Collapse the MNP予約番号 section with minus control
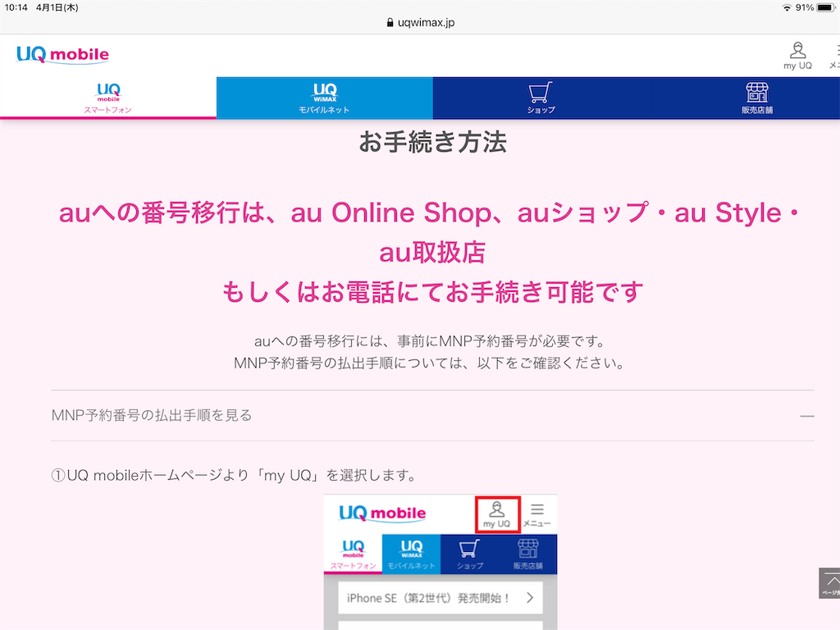Screen dimensions: 840x630 click(807, 415)
